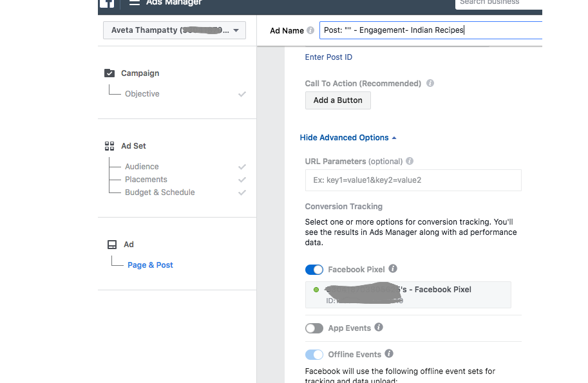Click the Facebook Pixel label
Image resolution: width=588 pixels, height=383 pixels.
coord(356,270)
